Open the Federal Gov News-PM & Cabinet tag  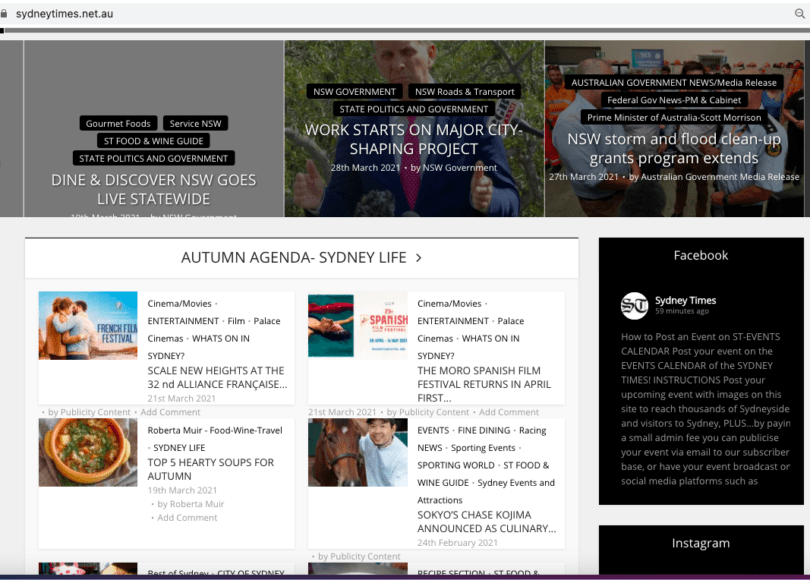[x=674, y=100]
